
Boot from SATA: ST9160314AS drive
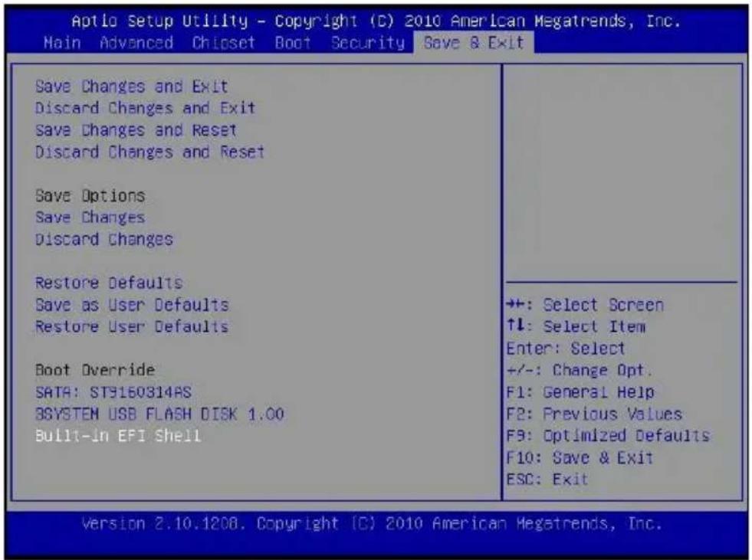click(x=113, y=392)
